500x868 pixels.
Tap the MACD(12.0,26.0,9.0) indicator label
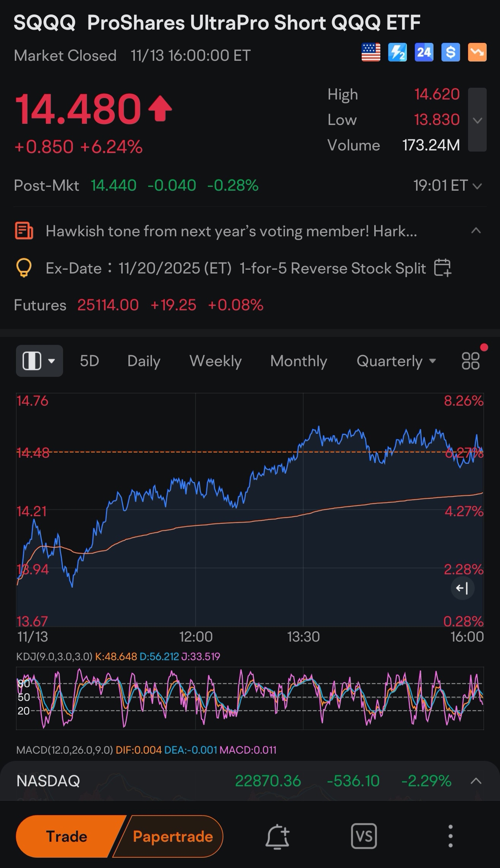pyautogui.click(x=65, y=750)
